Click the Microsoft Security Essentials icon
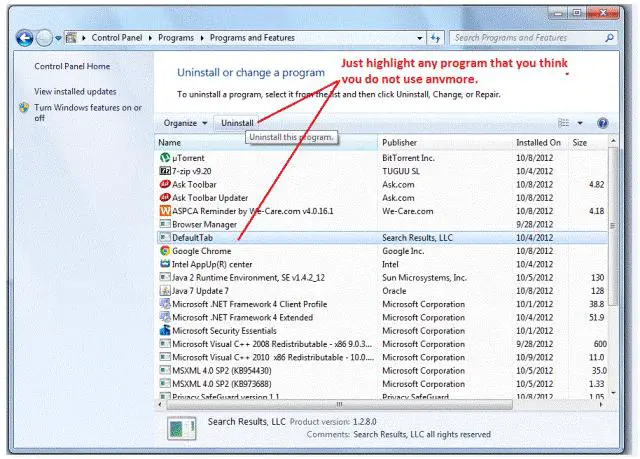 pyautogui.click(x=165, y=330)
